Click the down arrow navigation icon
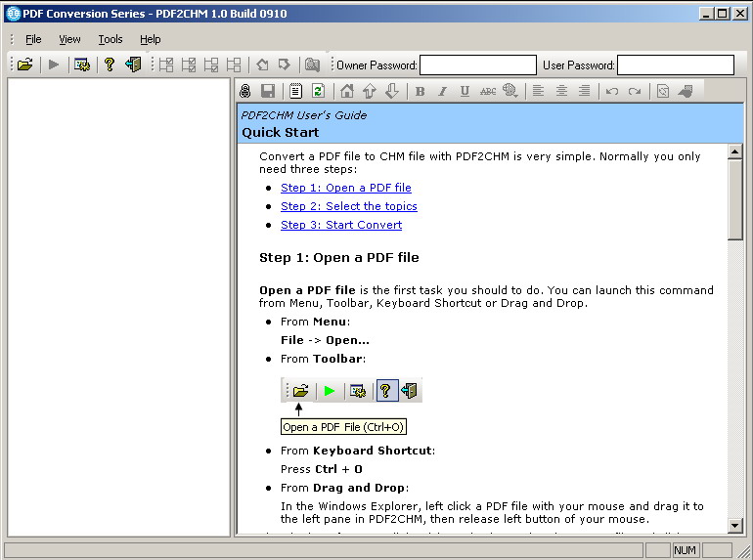Image resolution: width=753 pixels, height=560 pixels. 392,91
